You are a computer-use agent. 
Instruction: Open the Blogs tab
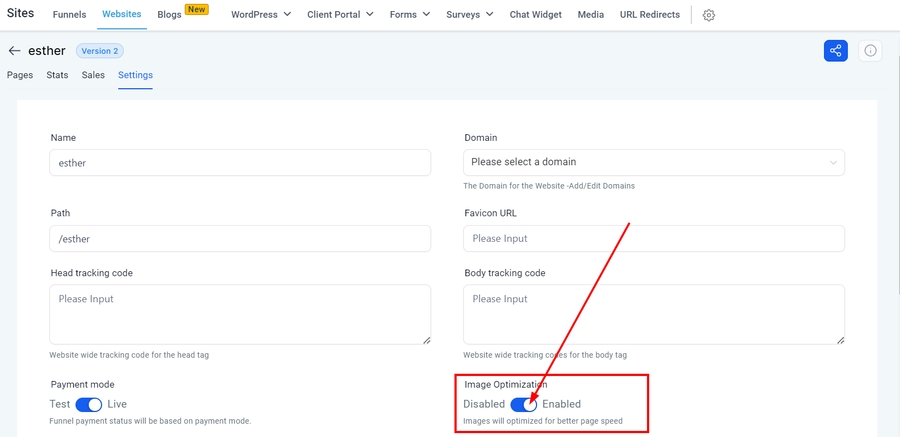(169, 15)
